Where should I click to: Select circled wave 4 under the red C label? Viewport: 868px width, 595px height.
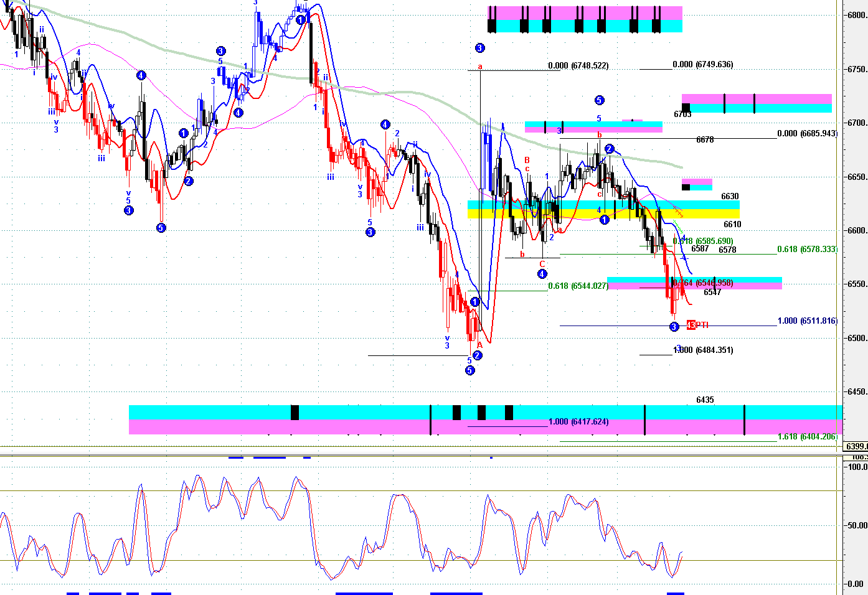tap(542, 274)
